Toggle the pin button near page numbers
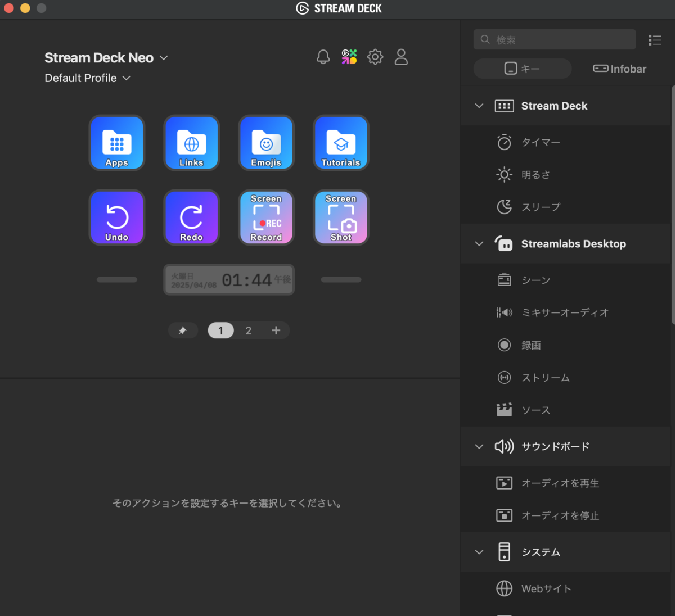This screenshot has width=675, height=616. point(183,330)
